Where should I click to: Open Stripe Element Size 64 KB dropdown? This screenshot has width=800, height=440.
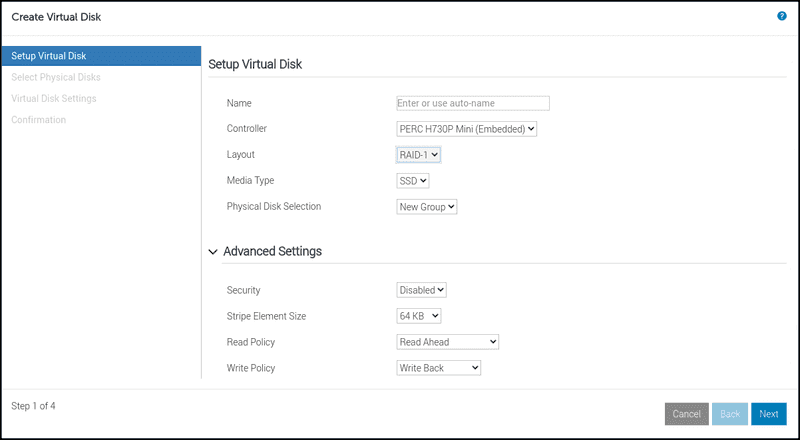(419, 316)
